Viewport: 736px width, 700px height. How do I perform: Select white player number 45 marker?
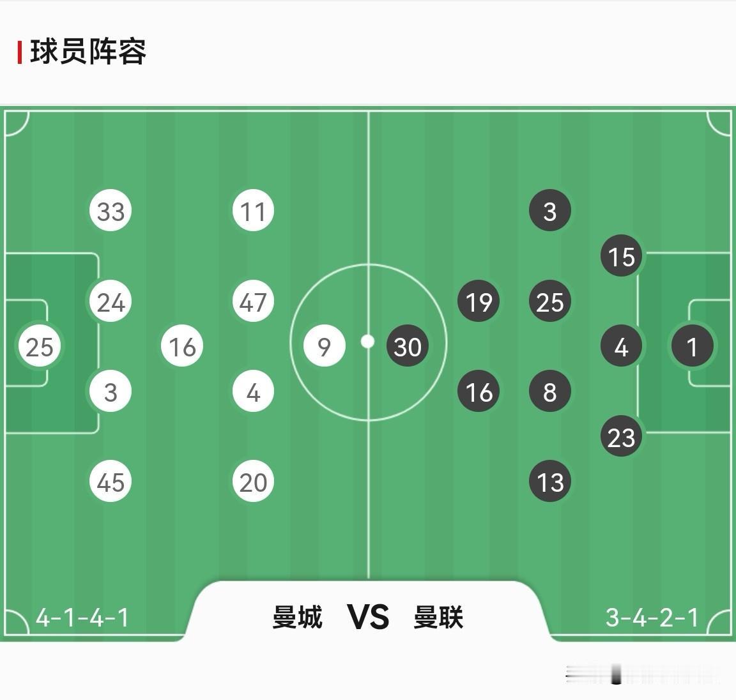(111, 482)
